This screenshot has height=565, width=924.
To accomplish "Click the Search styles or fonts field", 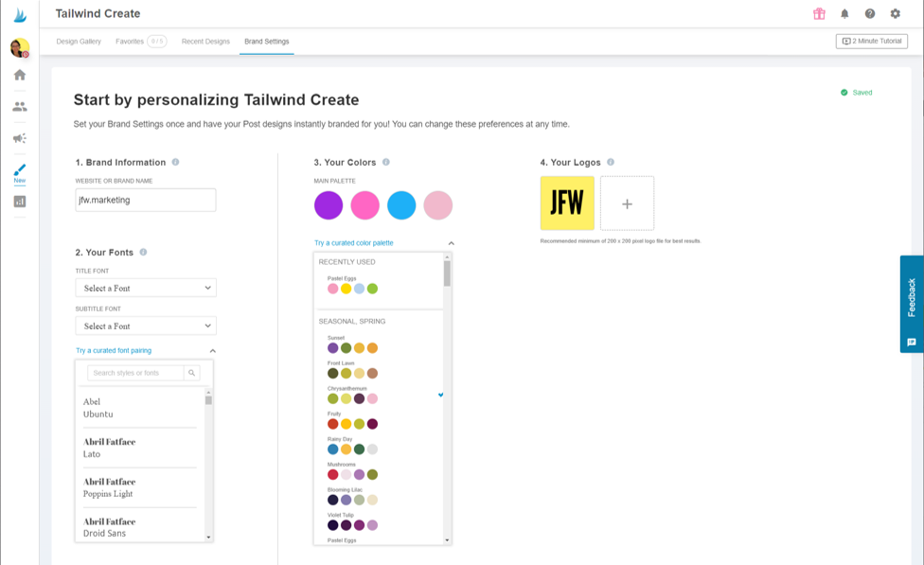I will pos(135,373).
